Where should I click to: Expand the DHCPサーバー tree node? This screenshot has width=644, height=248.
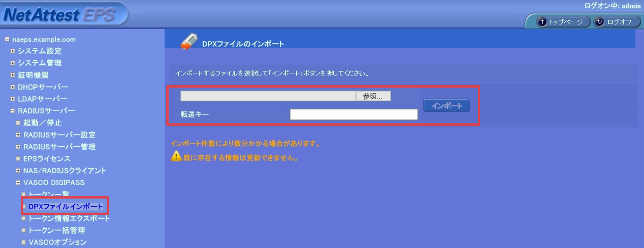click(x=12, y=87)
